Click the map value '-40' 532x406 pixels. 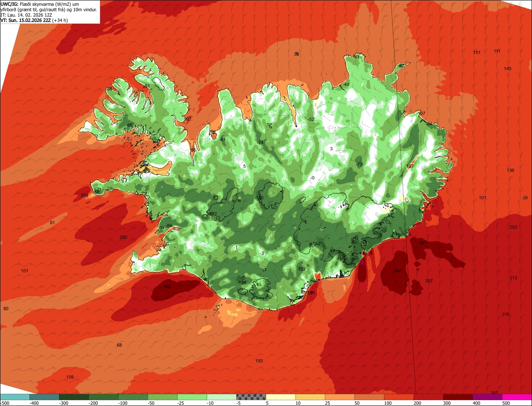coord(345,85)
